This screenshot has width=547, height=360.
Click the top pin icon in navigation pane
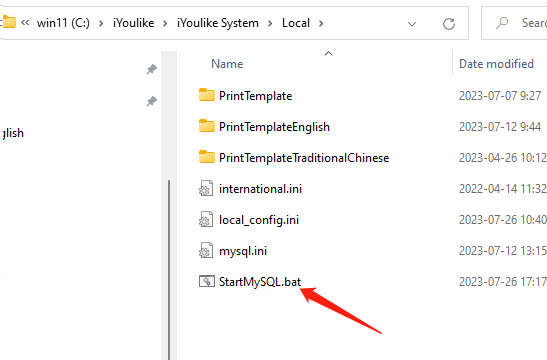pyautogui.click(x=151, y=69)
